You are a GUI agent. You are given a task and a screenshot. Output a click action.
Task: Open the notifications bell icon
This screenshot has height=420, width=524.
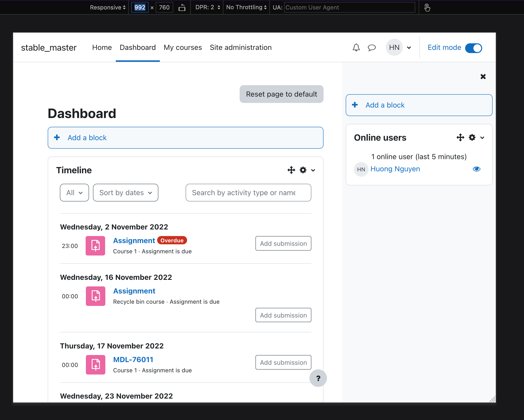pyautogui.click(x=356, y=47)
